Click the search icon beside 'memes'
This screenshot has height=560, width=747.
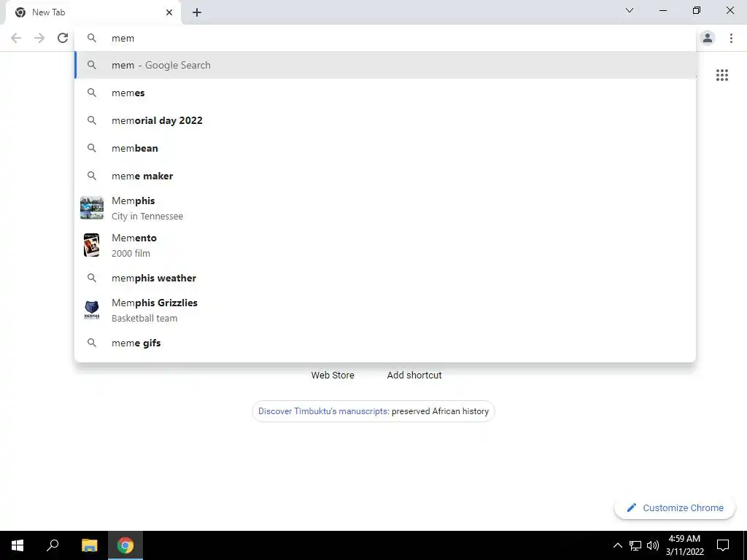tap(92, 93)
